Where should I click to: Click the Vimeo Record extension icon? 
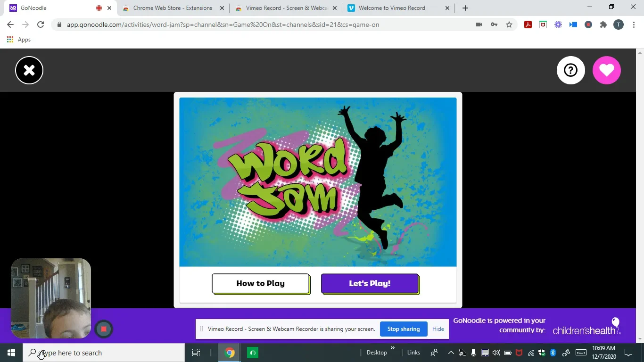[x=588, y=25]
